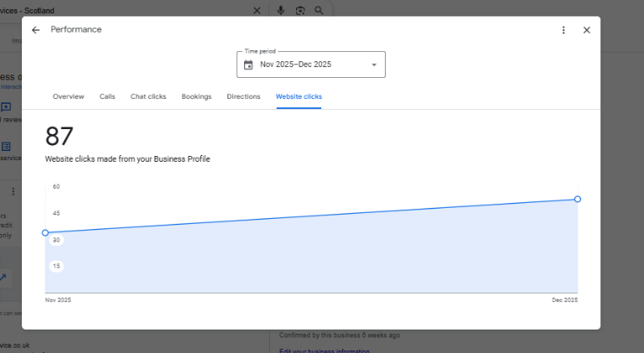Close the Performance dialog
The height and width of the screenshot is (353, 644).
coord(586,29)
